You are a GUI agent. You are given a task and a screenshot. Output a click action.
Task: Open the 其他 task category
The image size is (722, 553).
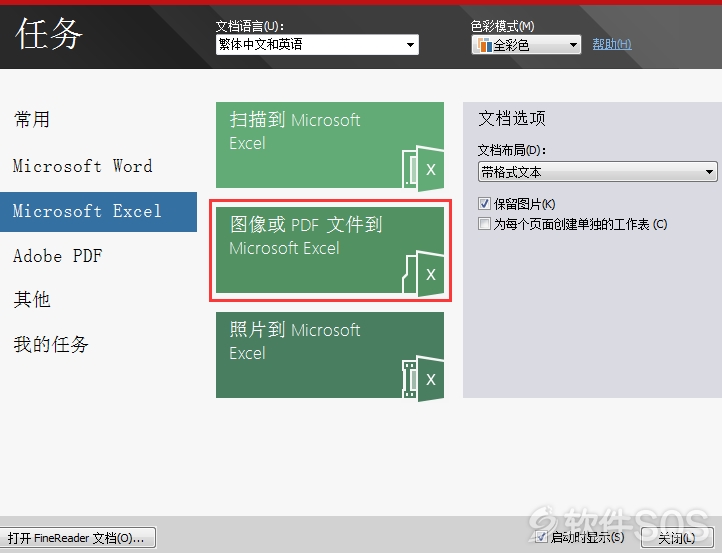tap(32, 300)
